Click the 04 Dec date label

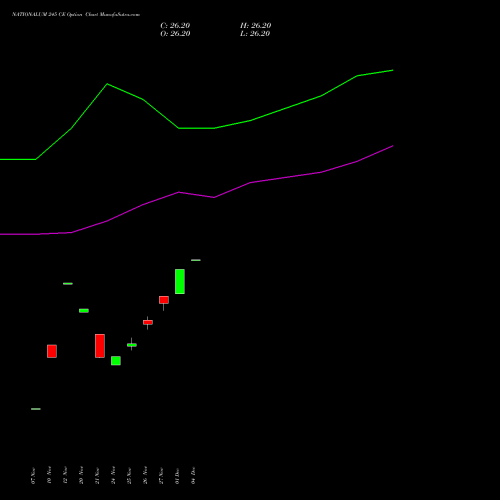[x=193, y=476]
